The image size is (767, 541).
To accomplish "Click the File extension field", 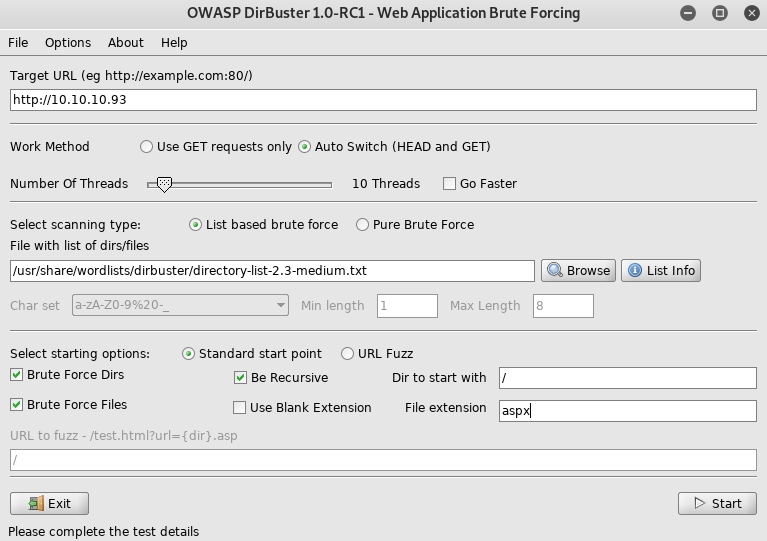I will [628, 411].
